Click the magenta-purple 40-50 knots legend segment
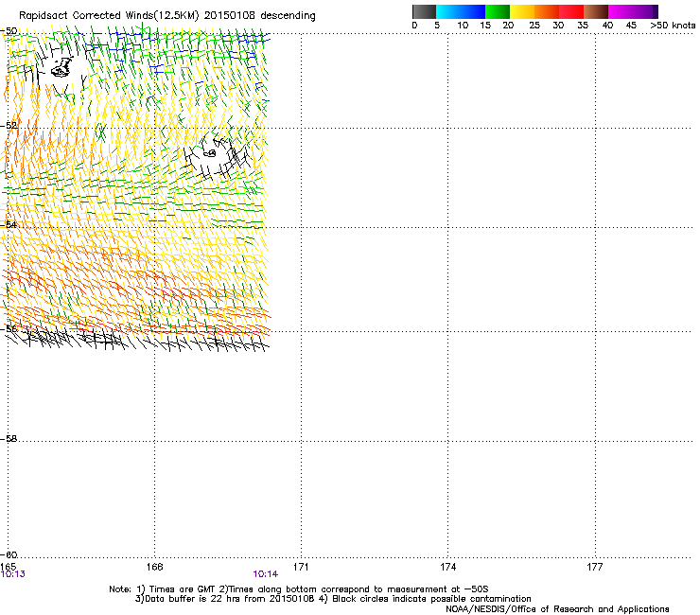The width and height of the screenshot is (700, 615). tap(633, 11)
